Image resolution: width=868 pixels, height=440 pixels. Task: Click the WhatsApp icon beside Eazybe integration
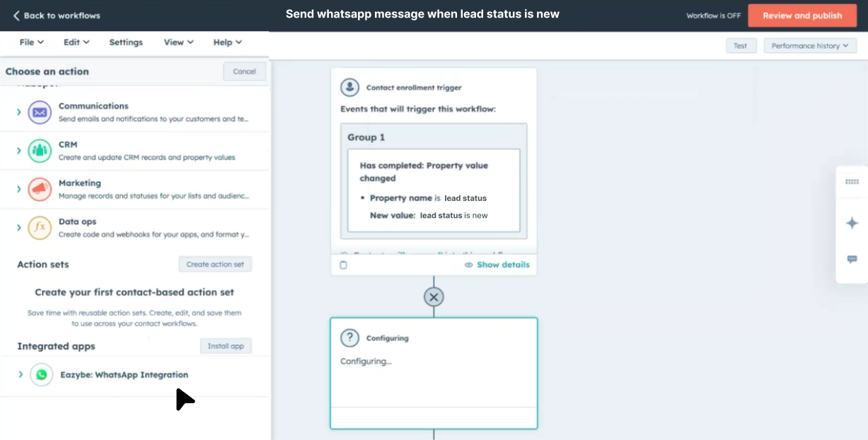tap(41, 374)
